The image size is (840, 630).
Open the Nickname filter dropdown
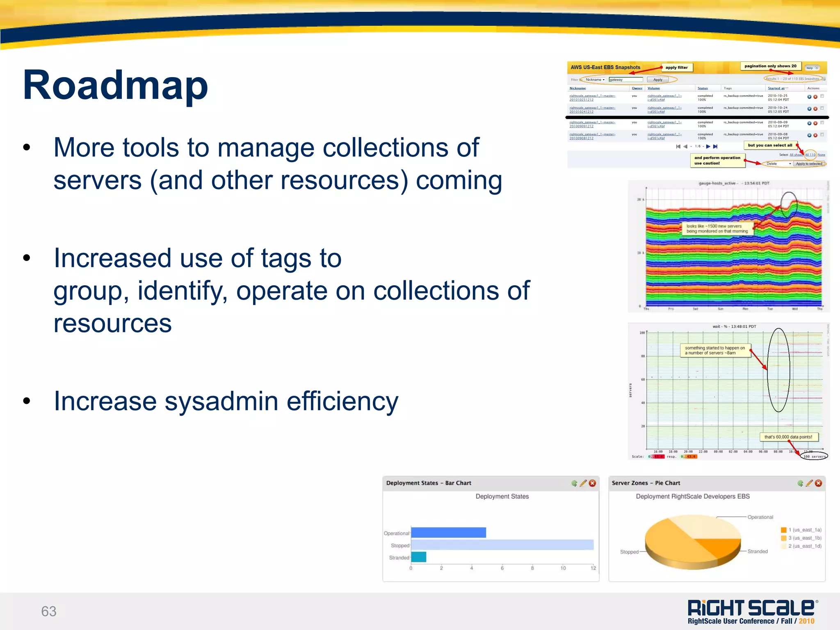click(x=595, y=80)
